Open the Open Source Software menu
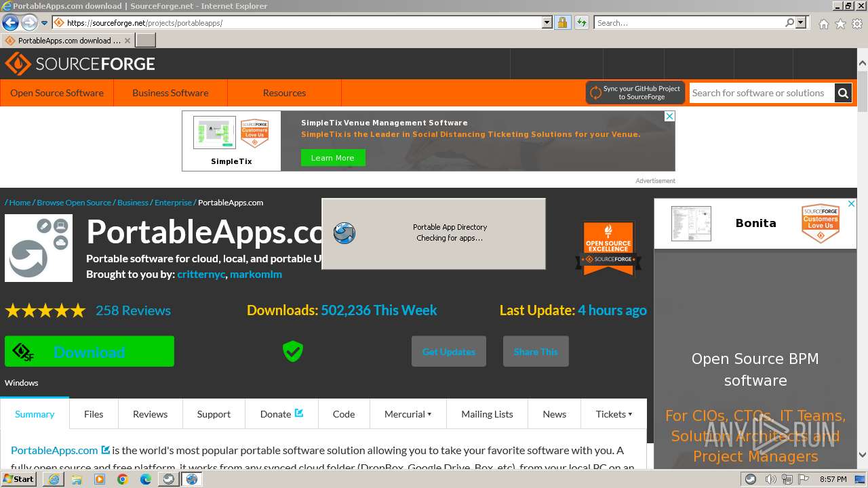Image resolution: width=868 pixels, height=488 pixels. coord(57,93)
